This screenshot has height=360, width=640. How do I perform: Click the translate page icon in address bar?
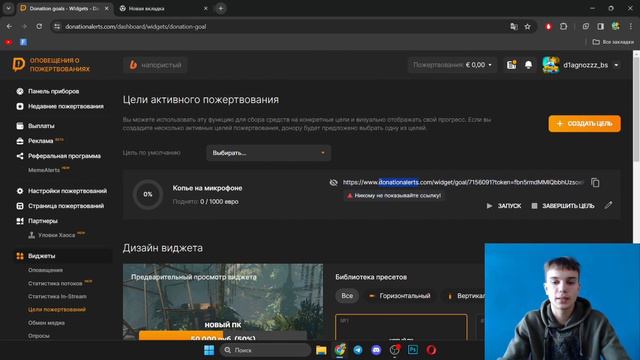[513, 27]
